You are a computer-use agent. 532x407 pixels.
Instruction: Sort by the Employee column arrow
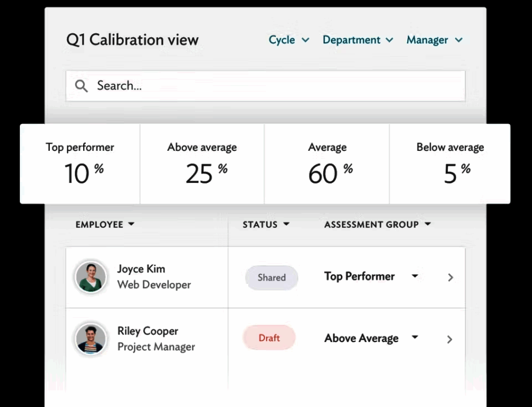pyautogui.click(x=131, y=224)
